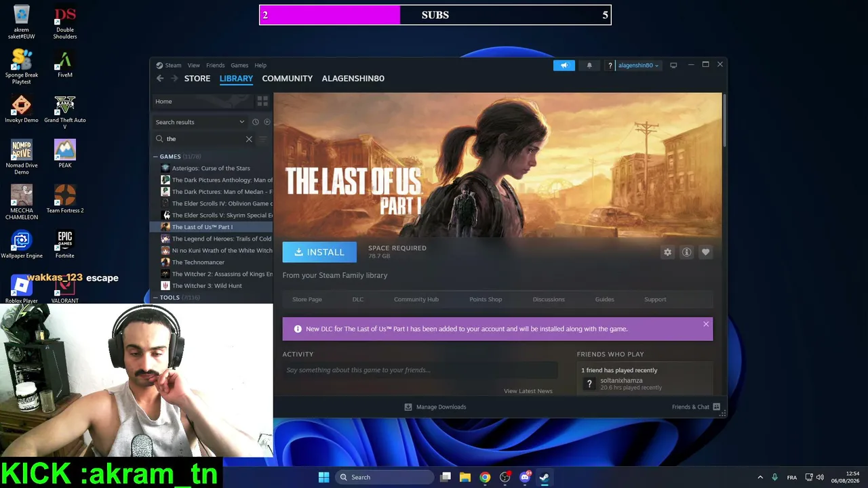Install The Last of Us Part I
Viewport: 868px width, 488px height.
coord(319,252)
